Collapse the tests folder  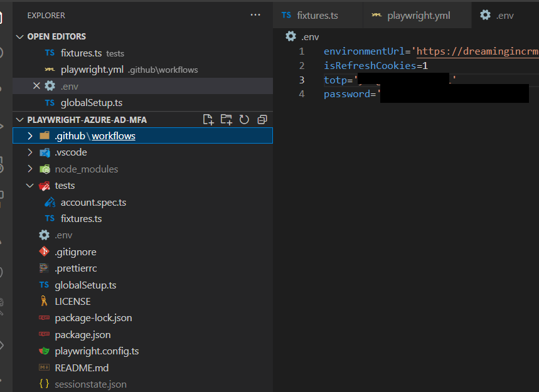click(x=29, y=185)
